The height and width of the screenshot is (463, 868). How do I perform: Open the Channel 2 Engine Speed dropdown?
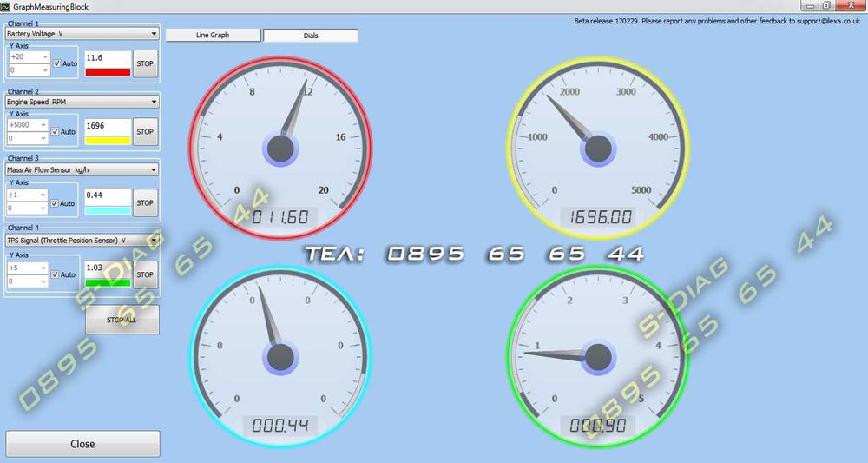coord(82,102)
